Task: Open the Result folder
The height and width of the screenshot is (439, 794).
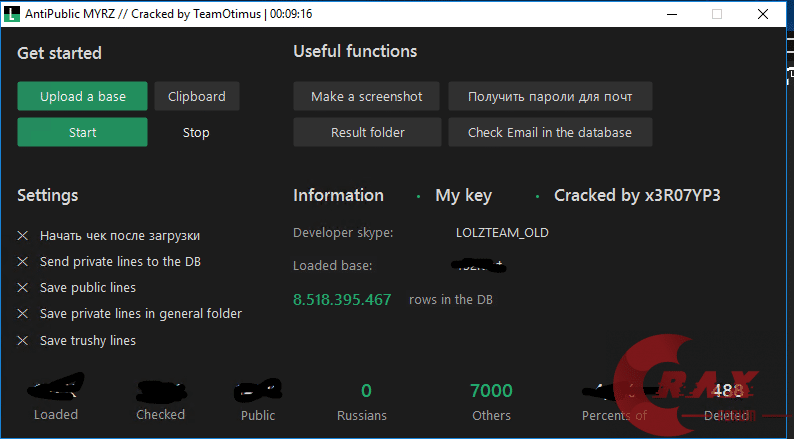Action: [367, 132]
